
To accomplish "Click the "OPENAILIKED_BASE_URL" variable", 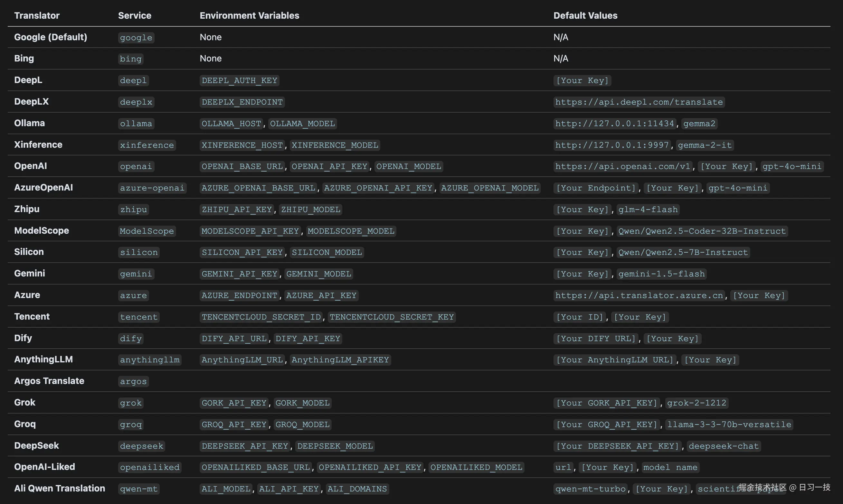I will [x=256, y=468].
